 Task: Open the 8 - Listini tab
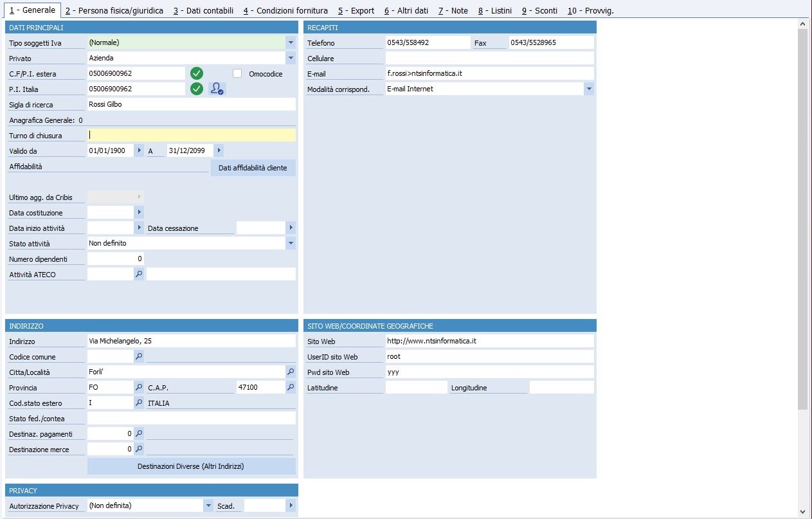point(495,11)
